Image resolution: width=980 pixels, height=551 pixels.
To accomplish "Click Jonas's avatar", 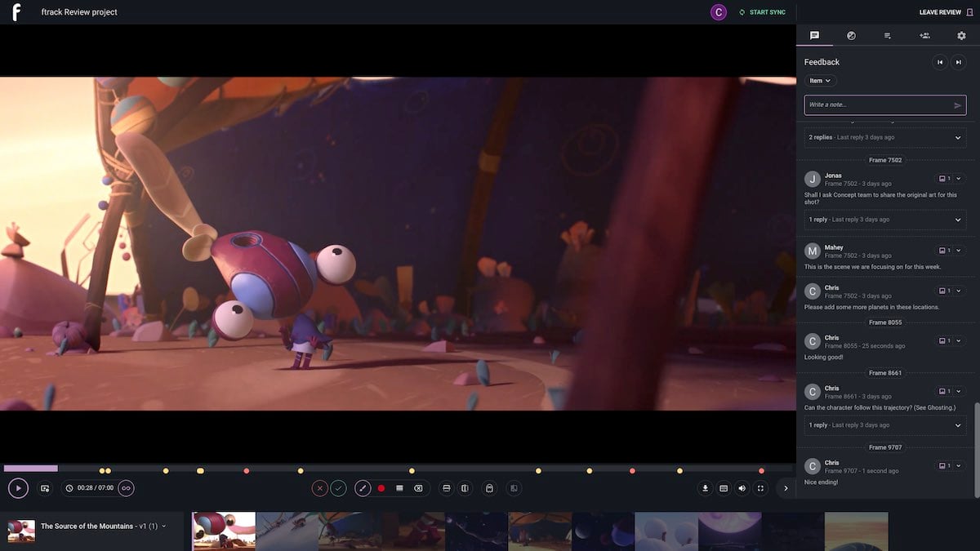I will tap(812, 179).
